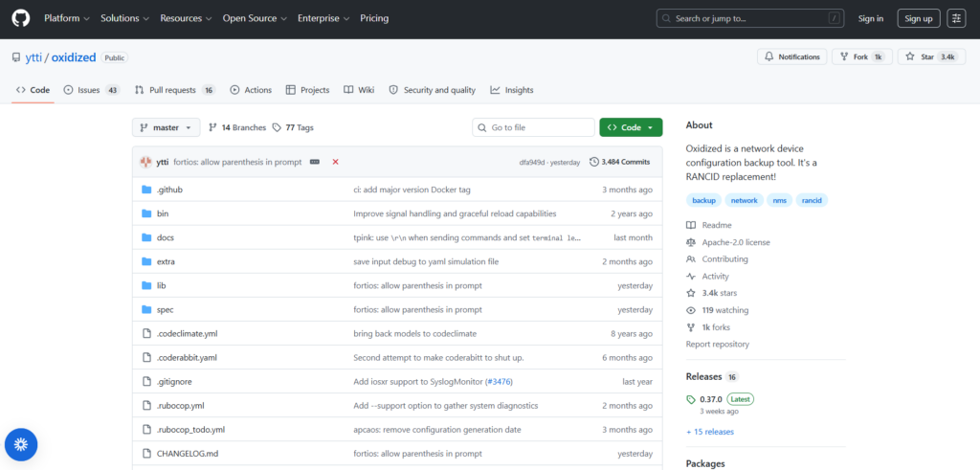Select the nms topic tag
Image resolution: width=980 pixels, height=470 pixels.
pyautogui.click(x=779, y=201)
